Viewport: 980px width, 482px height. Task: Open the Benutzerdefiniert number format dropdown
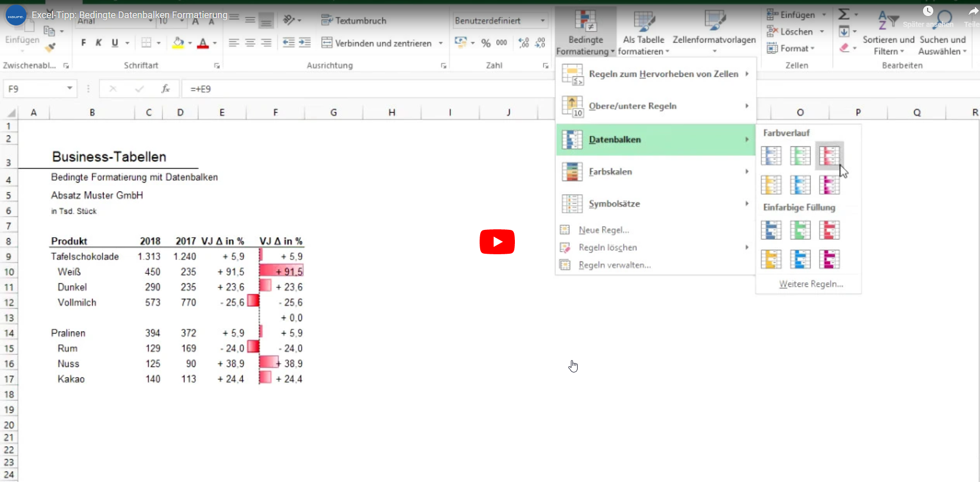542,21
